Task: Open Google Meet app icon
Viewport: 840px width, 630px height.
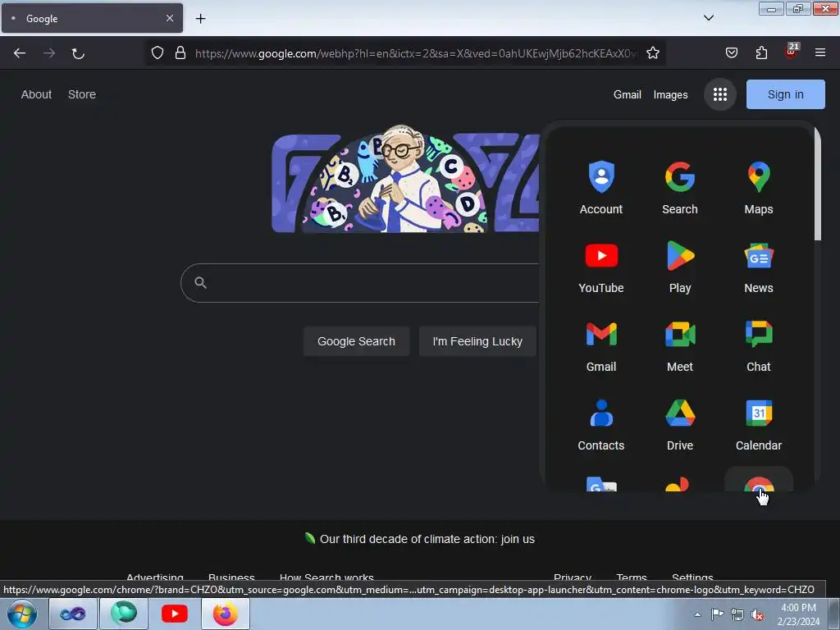Action: [680, 345]
